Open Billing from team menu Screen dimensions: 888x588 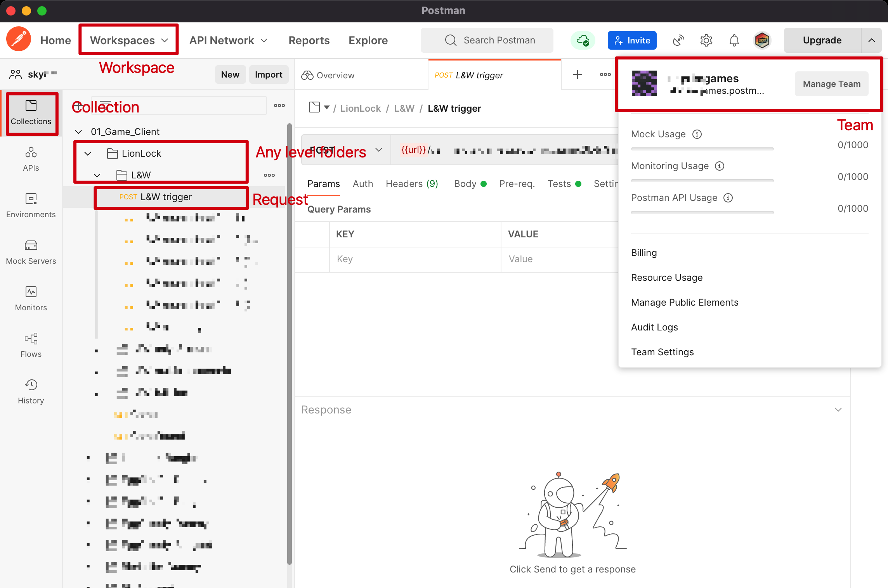click(x=644, y=253)
